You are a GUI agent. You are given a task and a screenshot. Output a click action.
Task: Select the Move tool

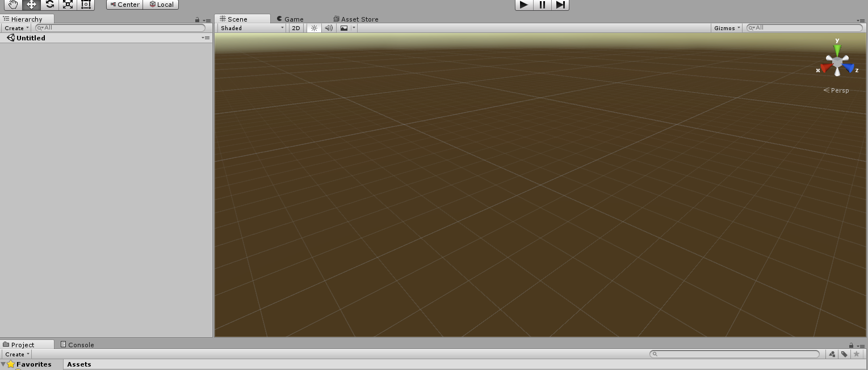(x=31, y=5)
